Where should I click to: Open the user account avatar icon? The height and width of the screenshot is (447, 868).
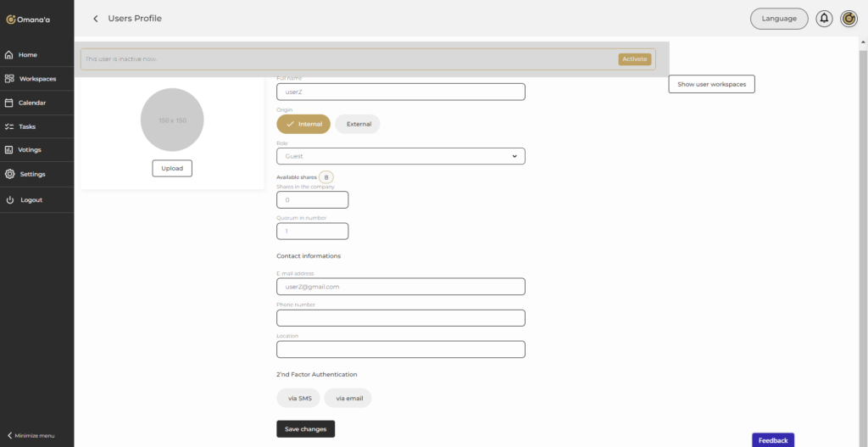(x=849, y=19)
